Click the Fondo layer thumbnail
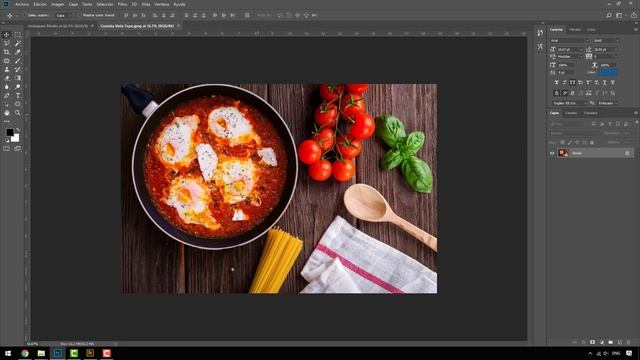Viewport: 640px width, 360px height. coord(563,153)
